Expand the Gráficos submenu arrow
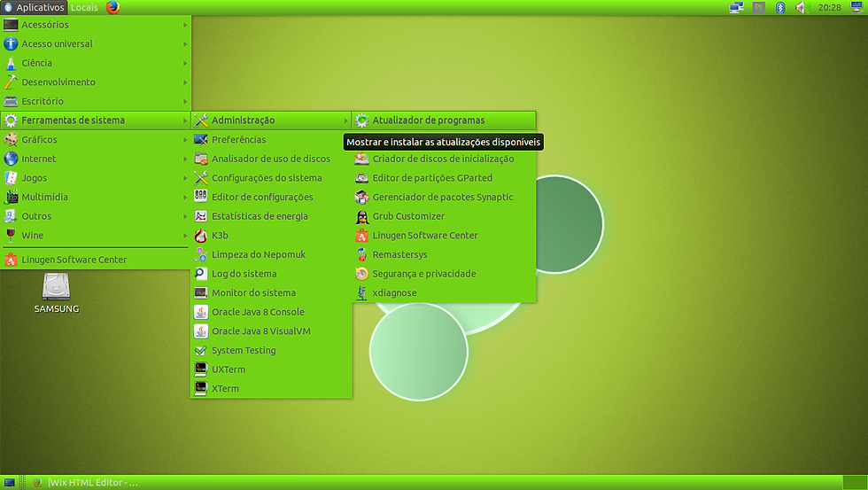 (185, 139)
